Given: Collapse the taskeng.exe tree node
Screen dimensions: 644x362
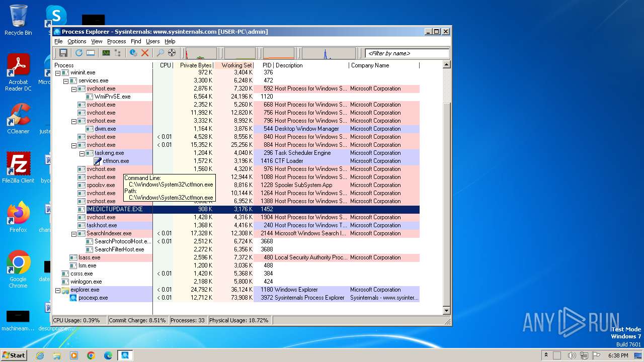Looking at the screenshot, I should (x=82, y=153).
